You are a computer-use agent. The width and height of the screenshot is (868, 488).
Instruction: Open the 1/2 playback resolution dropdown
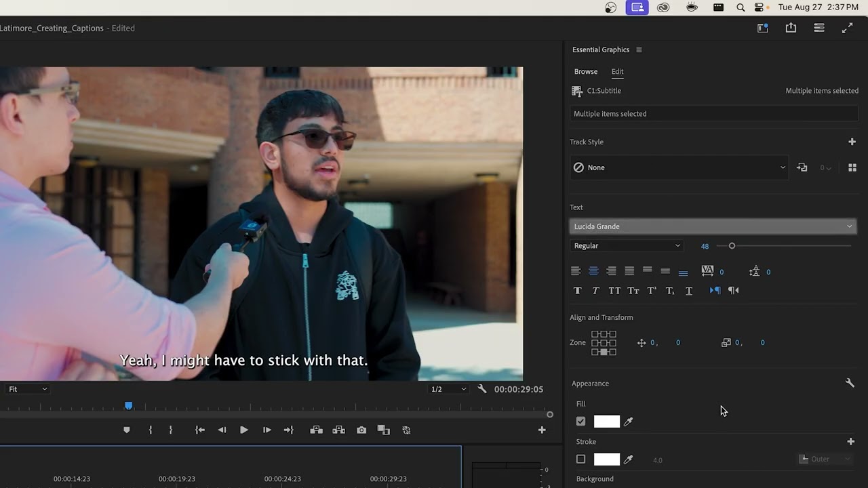pos(449,389)
